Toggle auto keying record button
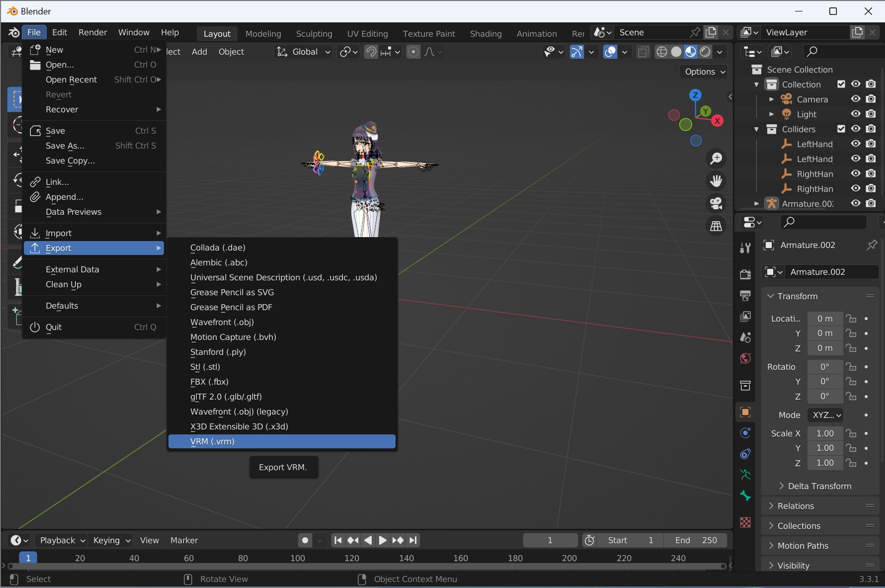This screenshot has height=588, width=885. pyautogui.click(x=305, y=540)
